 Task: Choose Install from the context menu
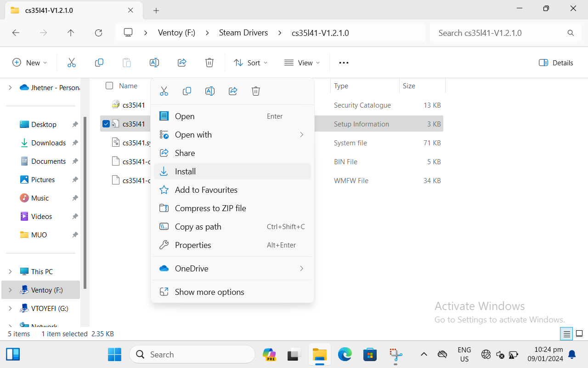186,172
